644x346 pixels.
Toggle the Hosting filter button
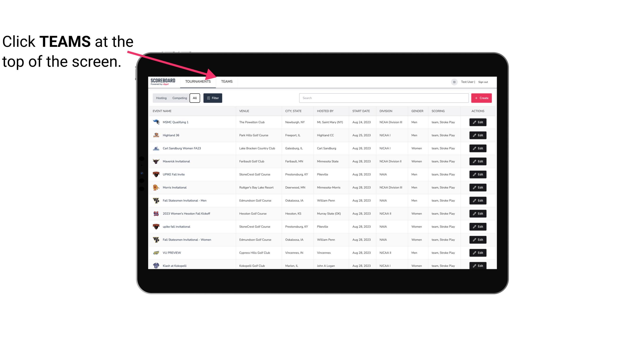coord(161,98)
